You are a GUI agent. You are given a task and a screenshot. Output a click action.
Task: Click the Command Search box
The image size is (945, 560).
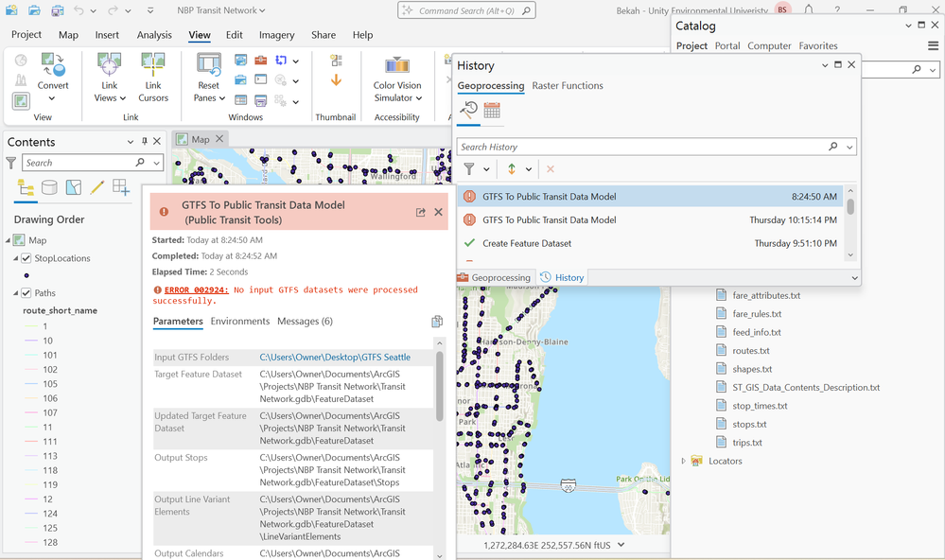pyautogui.click(x=466, y=10)
